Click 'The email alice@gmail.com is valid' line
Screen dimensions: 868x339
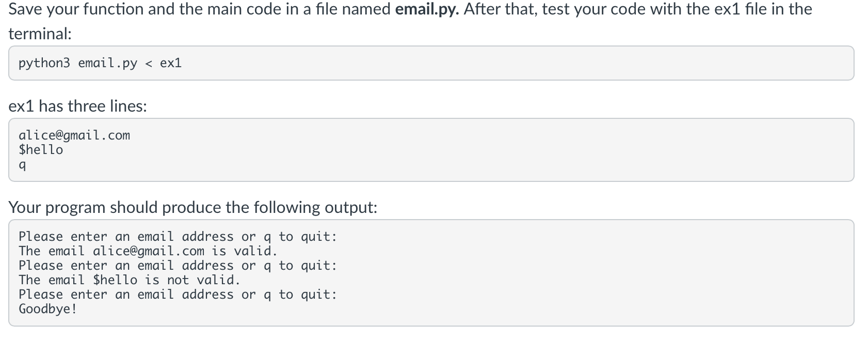click(x=148, y=251)
